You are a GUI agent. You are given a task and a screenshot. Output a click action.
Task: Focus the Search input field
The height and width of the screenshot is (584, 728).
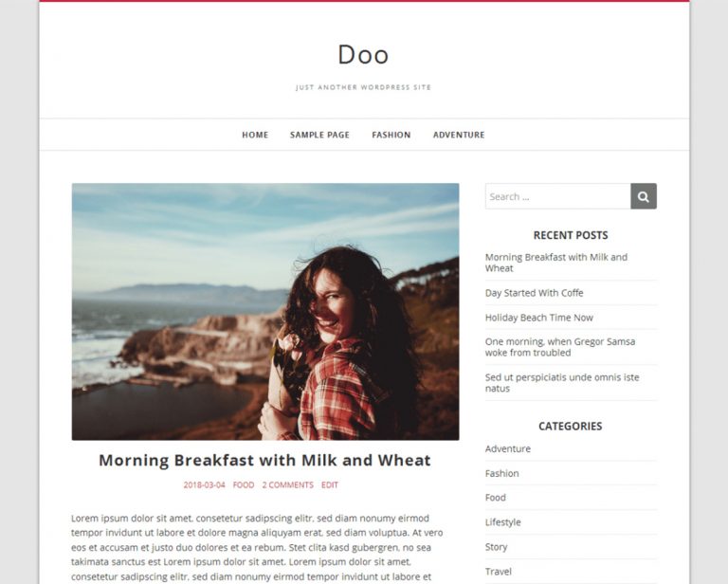tap(557, 196)
